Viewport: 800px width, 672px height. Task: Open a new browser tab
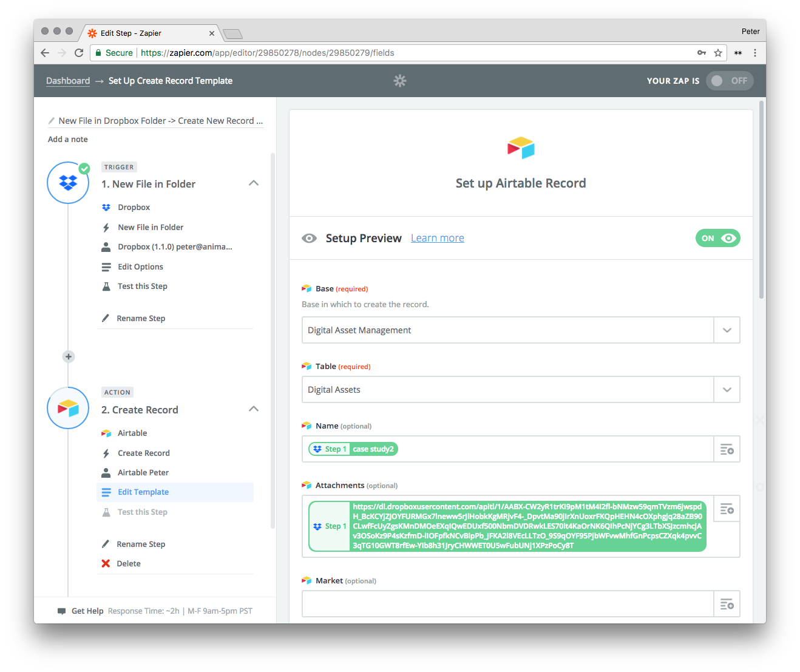[233, 34]
